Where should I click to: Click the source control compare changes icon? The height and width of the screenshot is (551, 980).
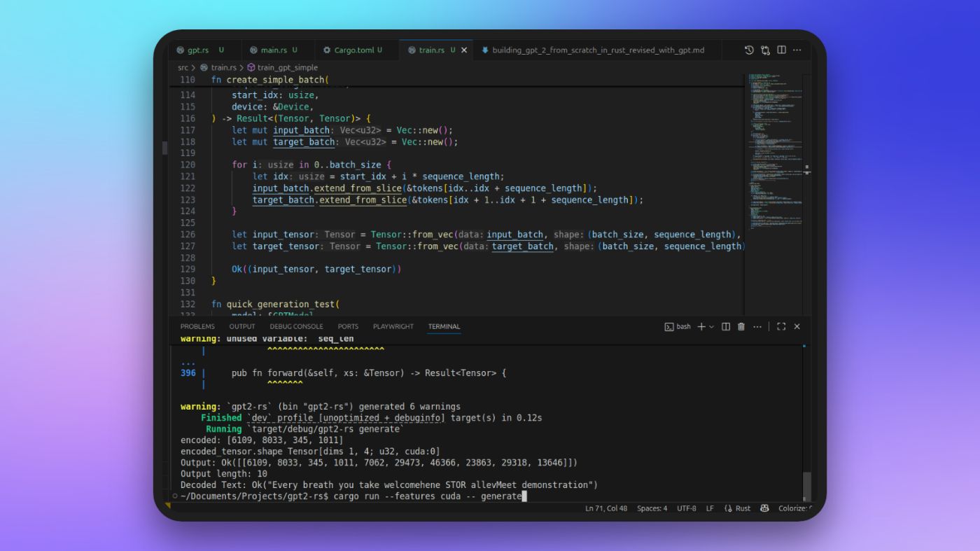(765, 50)
